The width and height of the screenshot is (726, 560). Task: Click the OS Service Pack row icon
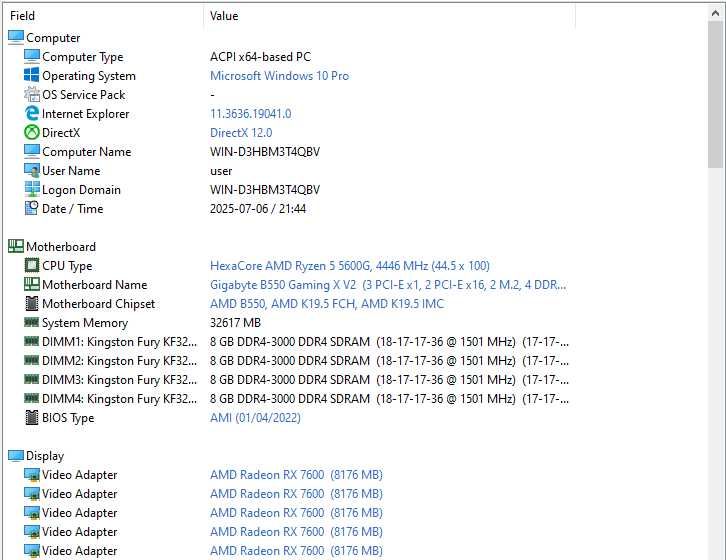31,94
